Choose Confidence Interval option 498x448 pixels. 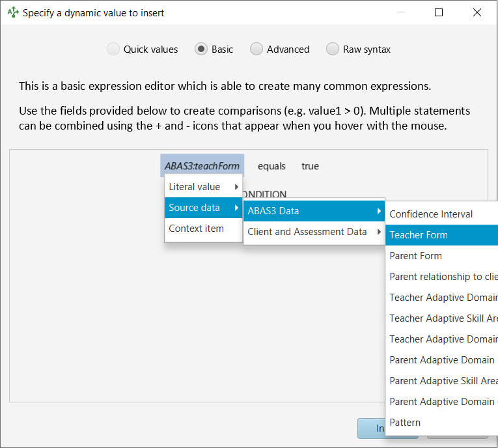click(441, 214)
